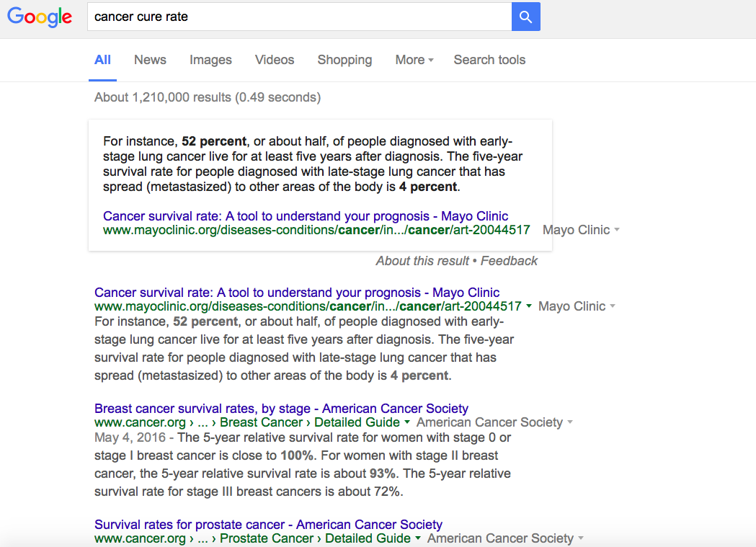The height and width of the screenshot is (547, 756).
Task: Open green arrow after Prostate Cancer Detailed Guide
Action: 418,538
